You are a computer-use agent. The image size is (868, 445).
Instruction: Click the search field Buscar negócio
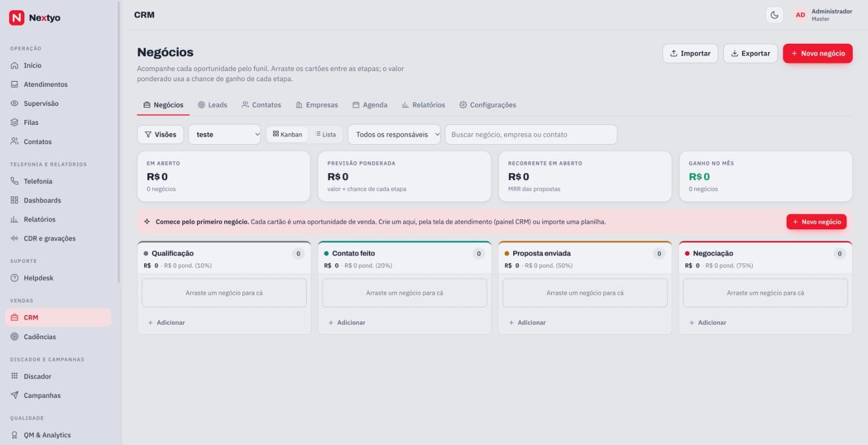[531, 135]
